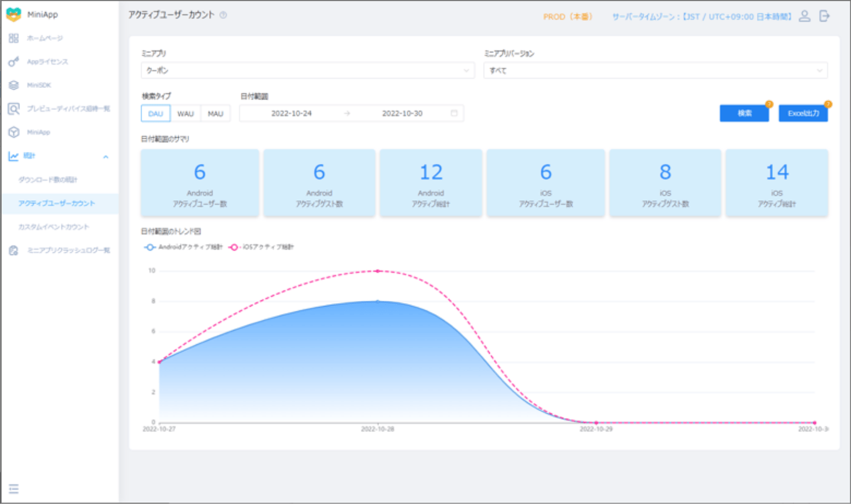Open the preview device list icon
The width and height of the screenshot is (851, 504).
point(14,108)
